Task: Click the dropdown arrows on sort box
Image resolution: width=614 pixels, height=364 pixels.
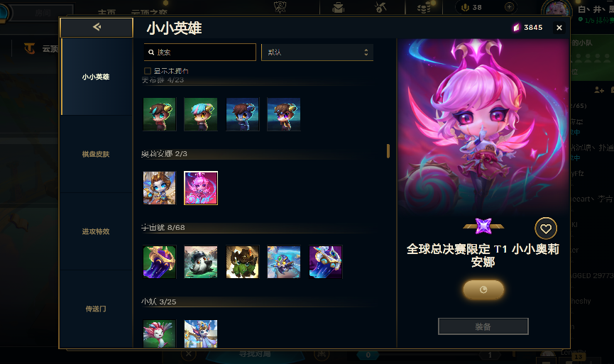Action: tap(366, 52)
